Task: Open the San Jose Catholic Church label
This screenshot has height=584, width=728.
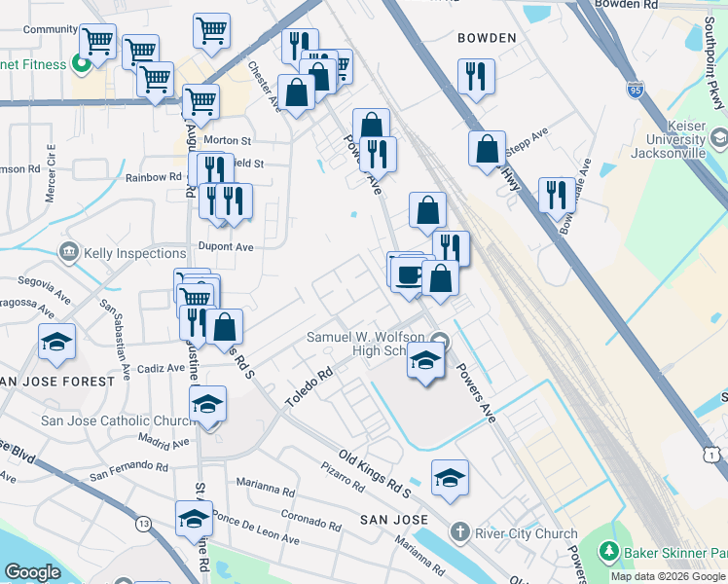Action: (x=119, y=420)
